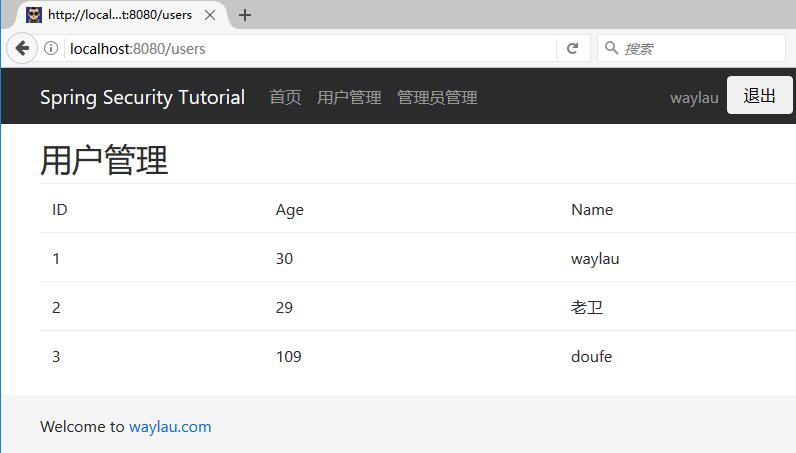Click the Spring Security Tutorial brand link
The width and height of the screenshot is (796, 453).
tap(142, 97)
